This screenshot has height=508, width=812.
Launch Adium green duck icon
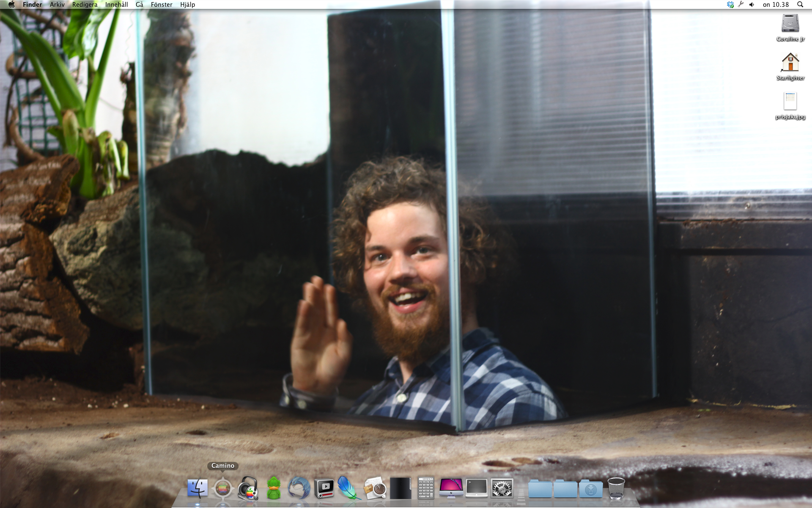pos(274,489)
